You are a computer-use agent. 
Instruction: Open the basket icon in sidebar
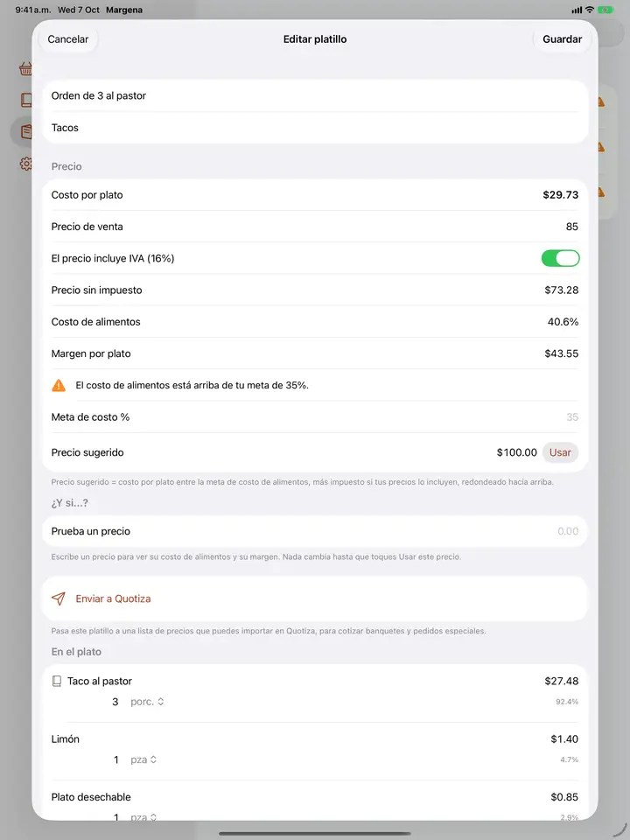25,68
